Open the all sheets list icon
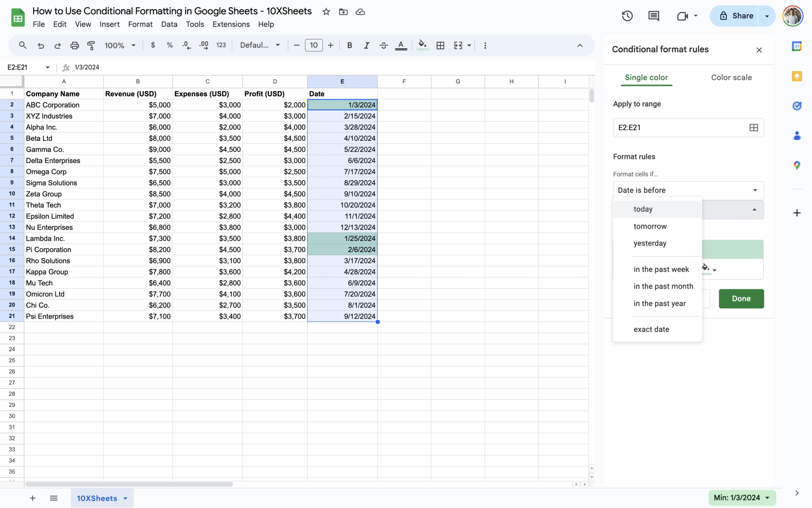This screenshot has height=508, width=812. click(54, 498)
